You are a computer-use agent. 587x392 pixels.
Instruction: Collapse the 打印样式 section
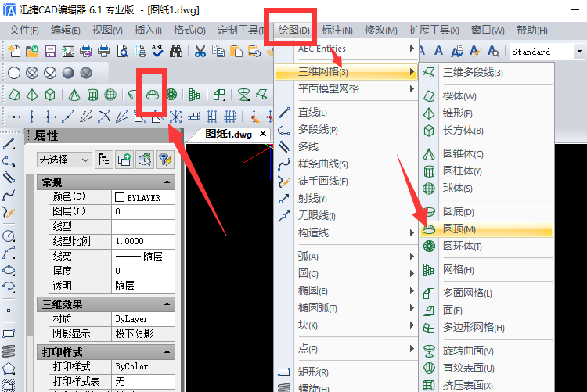tap(167, 352)
